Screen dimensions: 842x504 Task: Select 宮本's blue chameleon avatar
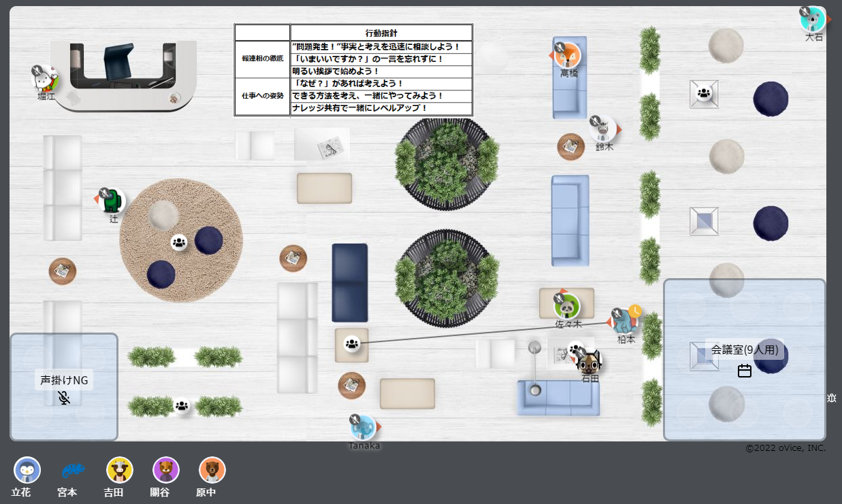74,470
